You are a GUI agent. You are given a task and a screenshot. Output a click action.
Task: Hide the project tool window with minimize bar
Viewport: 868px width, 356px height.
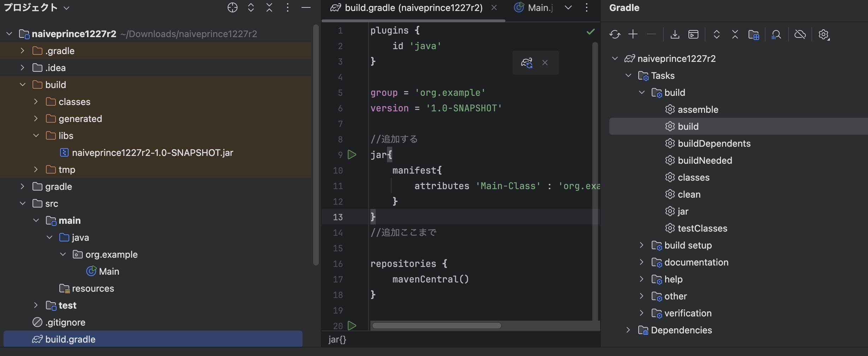click(306, 7)
